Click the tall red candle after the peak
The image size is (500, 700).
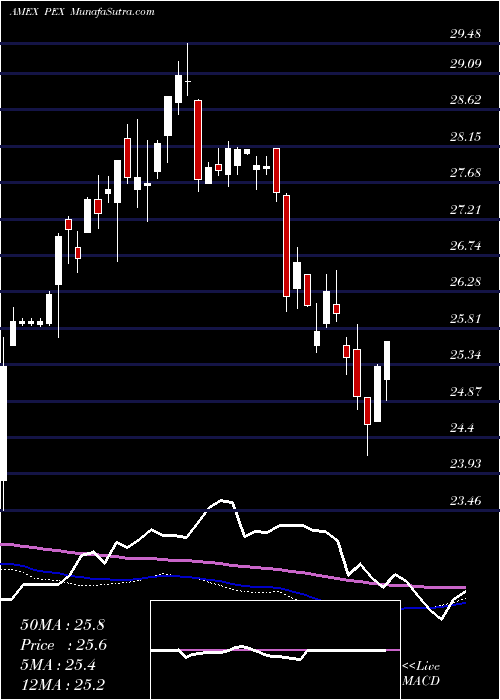tap(198, 140)
